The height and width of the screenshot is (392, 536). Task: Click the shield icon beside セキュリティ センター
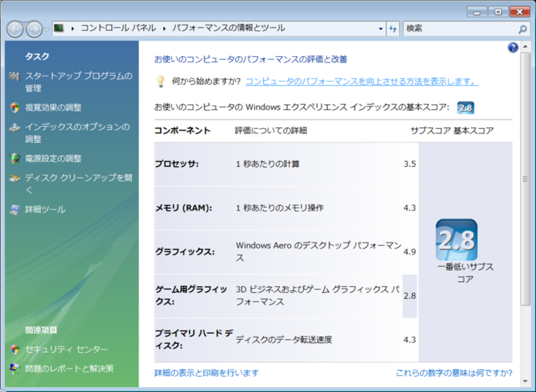pyautogui.click(x=15, y=350)
